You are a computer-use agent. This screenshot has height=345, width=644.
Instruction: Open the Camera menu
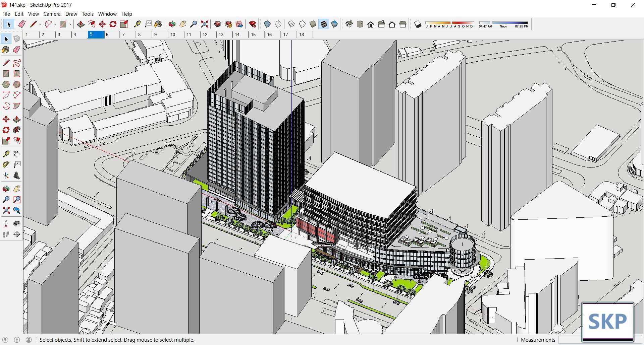(x=52, y=14)
